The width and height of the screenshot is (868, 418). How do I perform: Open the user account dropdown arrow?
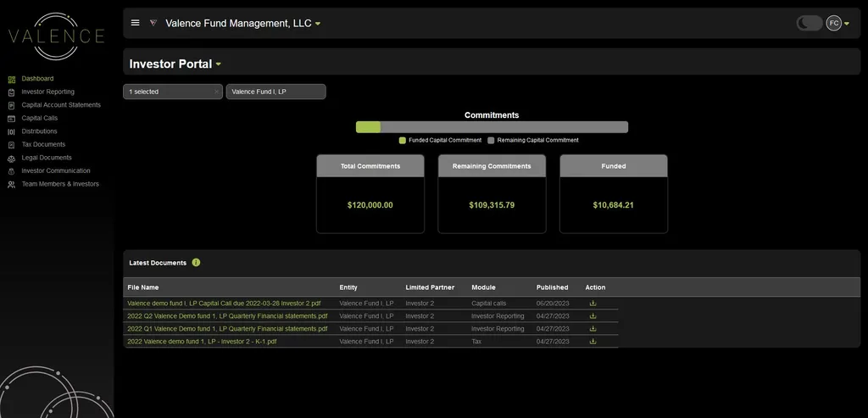point(847,24)
